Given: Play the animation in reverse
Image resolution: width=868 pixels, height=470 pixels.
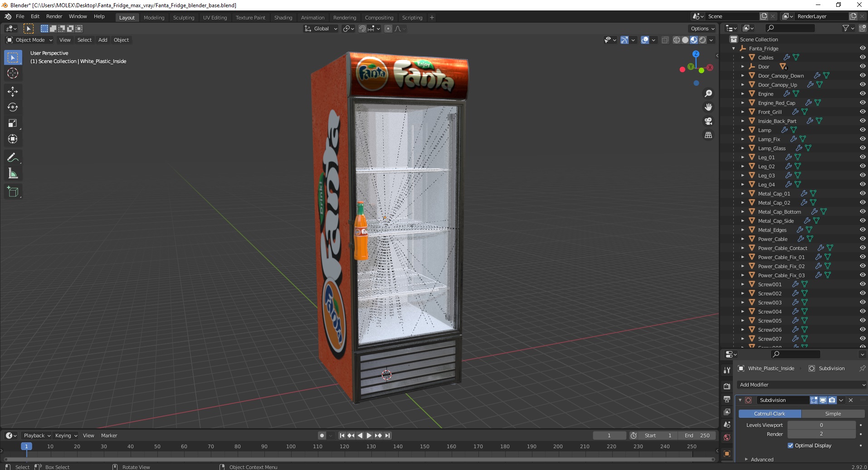Looking at the screenshot, I should pyautogui.click(x=360, y=436).
